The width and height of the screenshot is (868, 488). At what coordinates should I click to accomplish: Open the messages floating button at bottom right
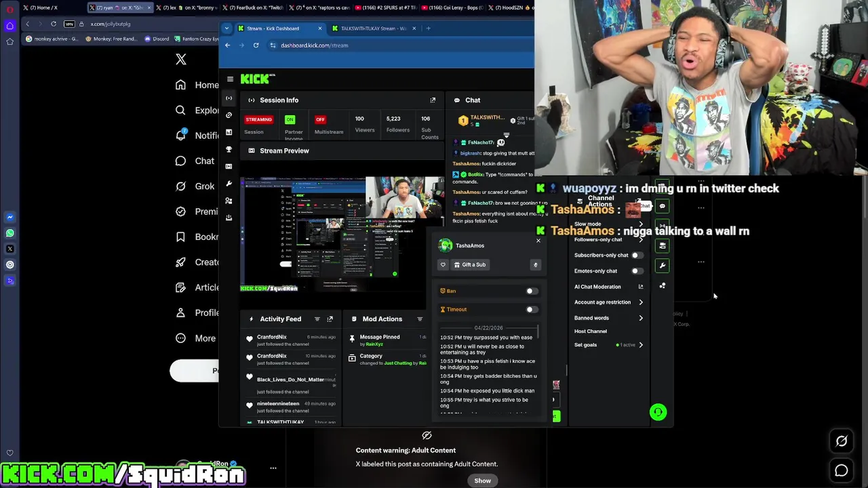[x=842, y=470]
